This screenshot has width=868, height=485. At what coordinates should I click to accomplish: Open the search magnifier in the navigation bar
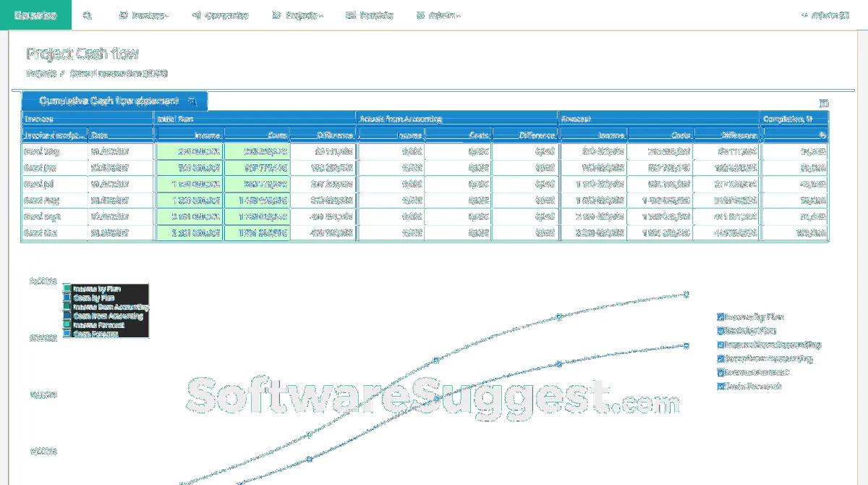(x=88, y=15)
